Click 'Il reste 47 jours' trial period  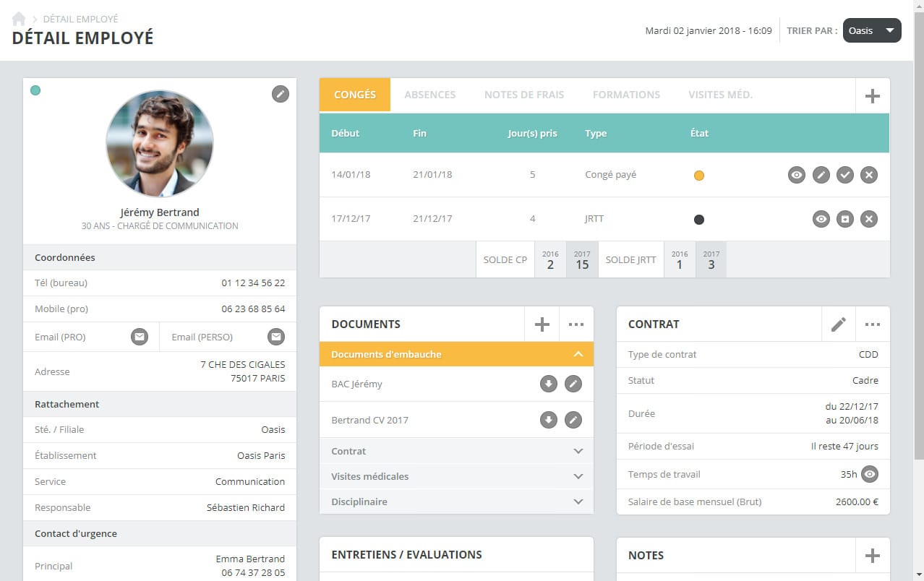coord(845,446)
